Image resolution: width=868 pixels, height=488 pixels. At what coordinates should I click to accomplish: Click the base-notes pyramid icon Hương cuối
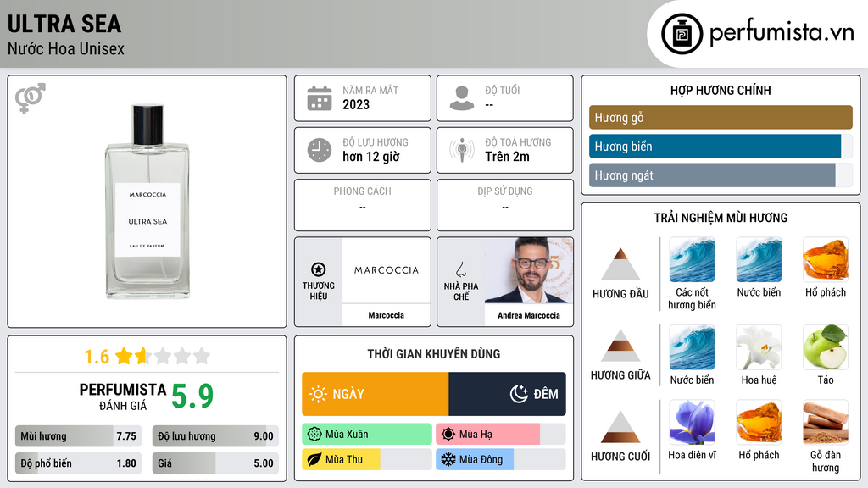(x=620, y=427)
